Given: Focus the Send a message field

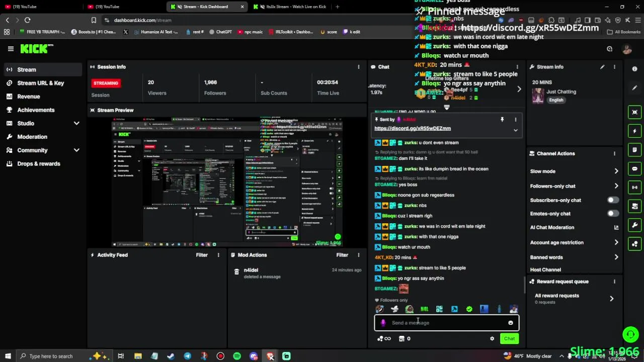Looking at the screenshot, I should click(x=447, y=323).
